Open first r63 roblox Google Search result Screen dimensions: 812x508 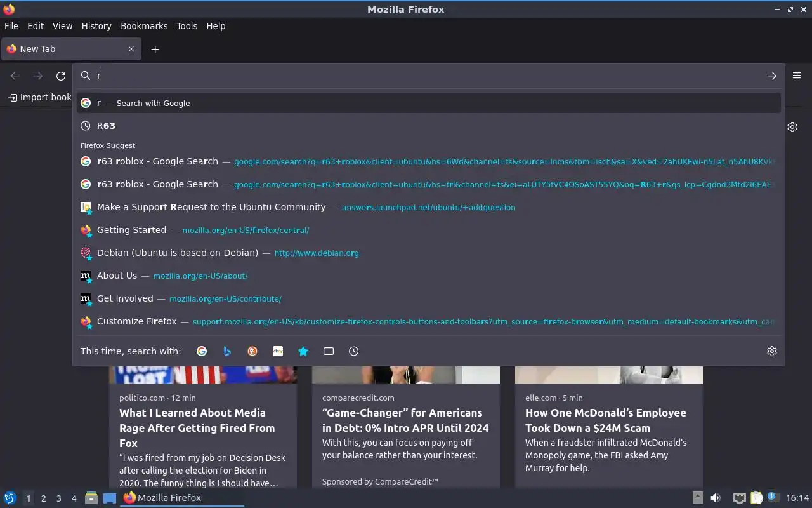coord(429,161)
